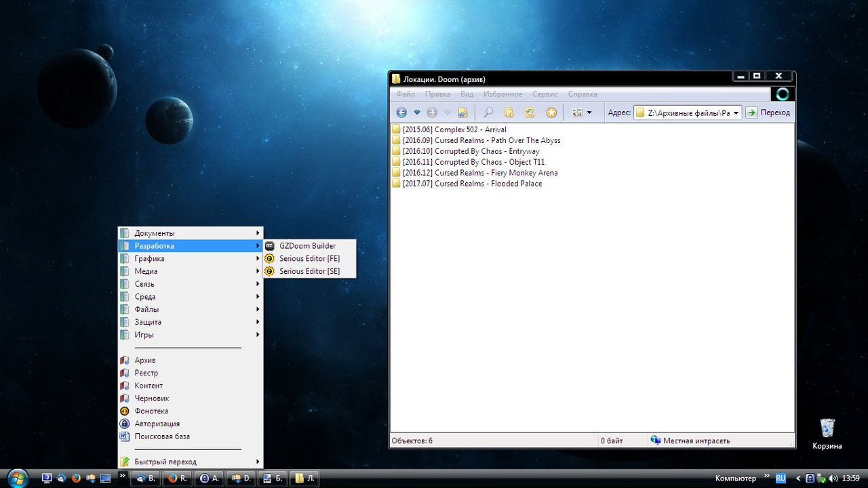Screen dimensions: 868x488
Task: Switch to the Л. window via taskbar
Action: click(x=304, y=478)
